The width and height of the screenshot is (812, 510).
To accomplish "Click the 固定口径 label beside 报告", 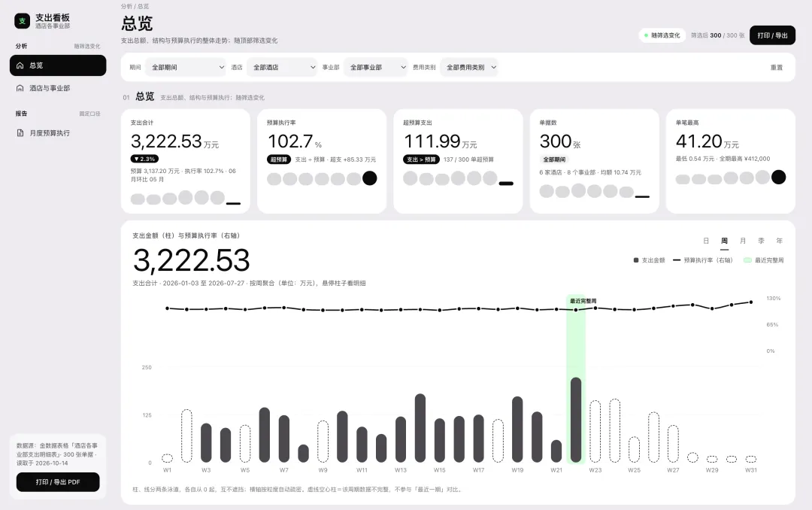I will coord(89,114).
